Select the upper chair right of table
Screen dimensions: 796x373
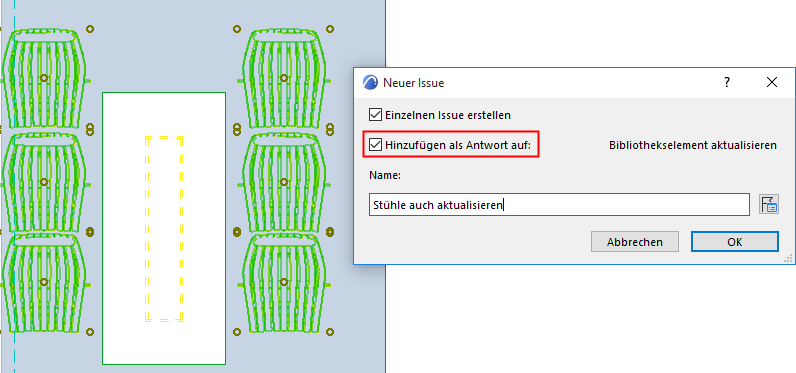(284, 78)
